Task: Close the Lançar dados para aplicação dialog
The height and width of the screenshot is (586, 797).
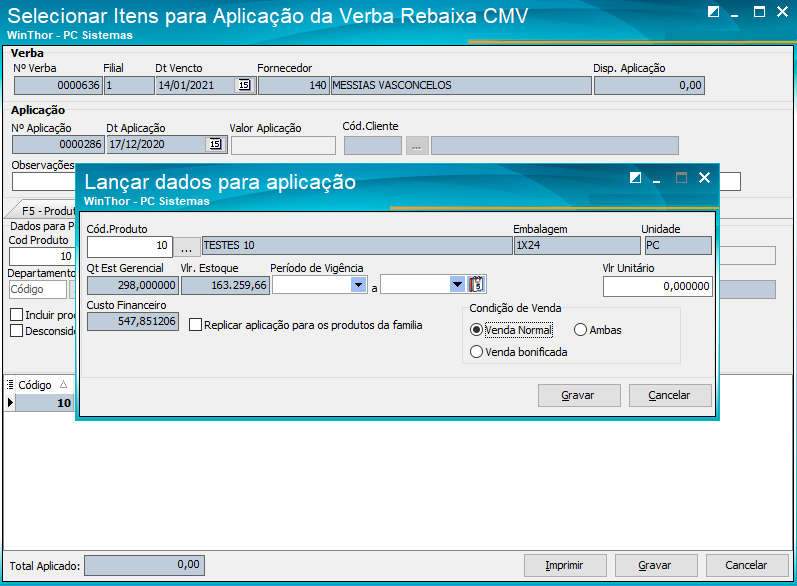Action: (704, 177)
